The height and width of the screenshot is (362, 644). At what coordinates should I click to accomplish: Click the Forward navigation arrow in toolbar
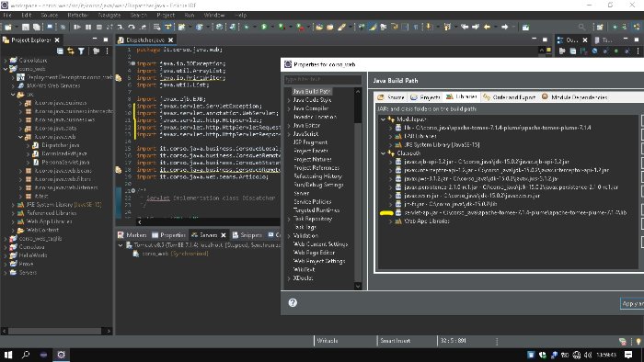[505, 27]
